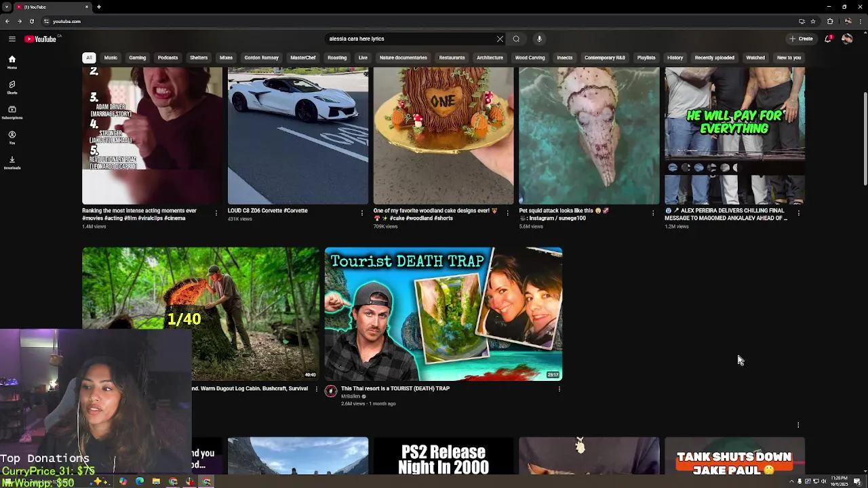Open the YouTube account avatar menu
868x488 pixels.
click(847, 39)
